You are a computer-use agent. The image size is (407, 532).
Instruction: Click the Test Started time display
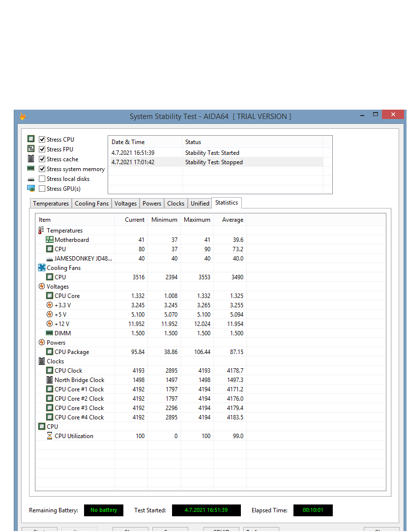[206, 510]
